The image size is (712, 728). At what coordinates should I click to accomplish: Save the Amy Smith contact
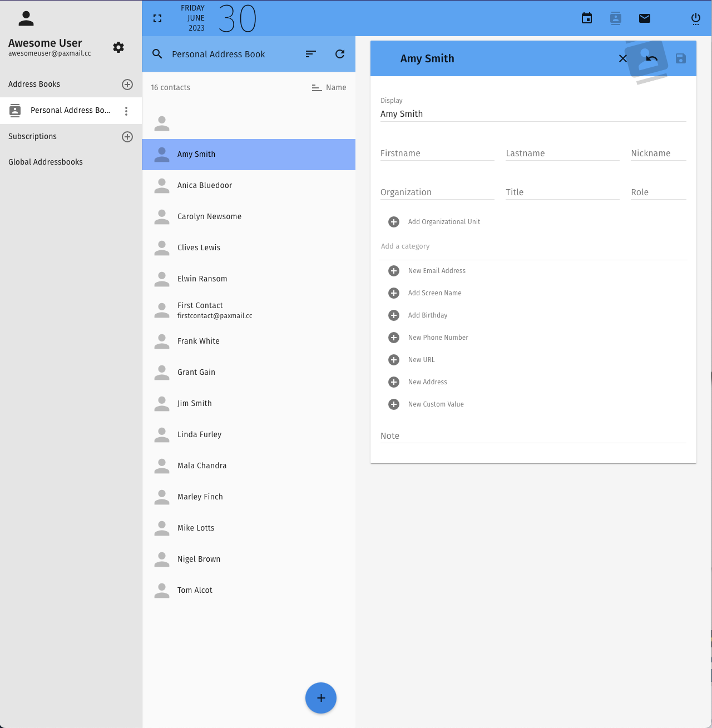680,58
